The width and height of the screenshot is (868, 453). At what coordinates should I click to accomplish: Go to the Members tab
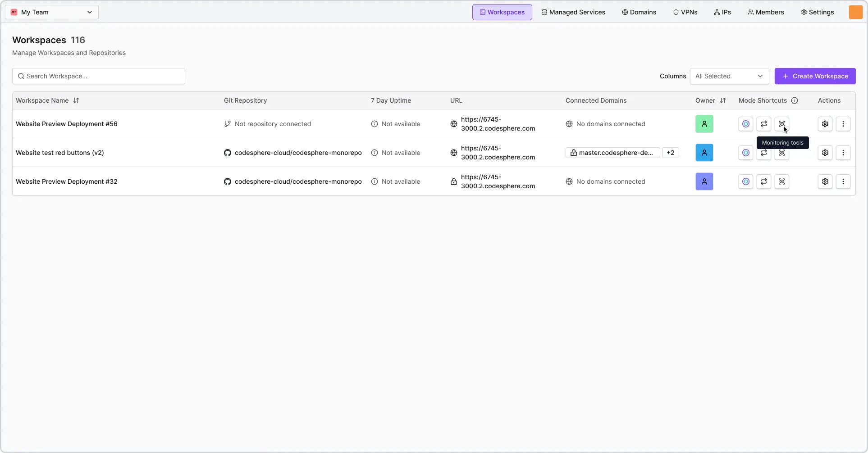point(765,12)
